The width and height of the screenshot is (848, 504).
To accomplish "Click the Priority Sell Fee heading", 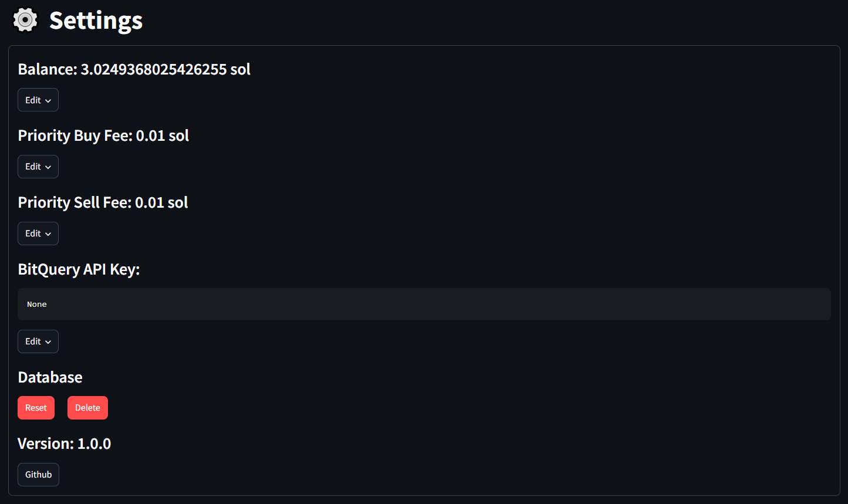I will pos(103,202).
